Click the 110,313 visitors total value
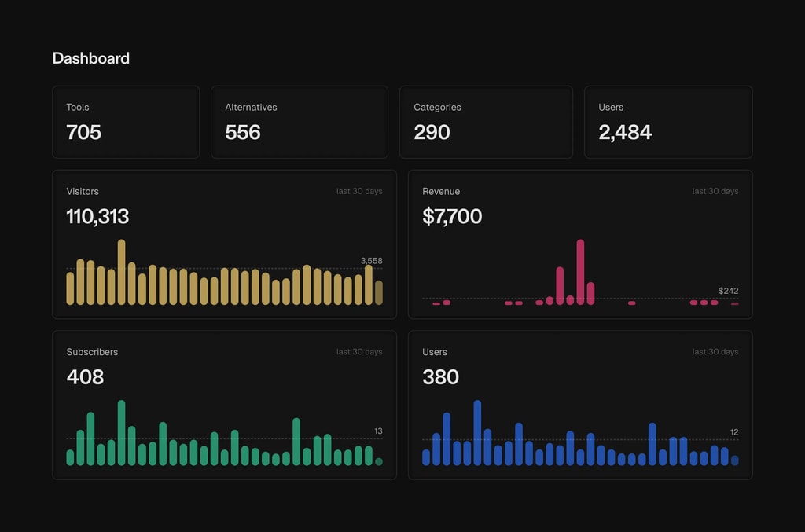805x532 pixels. [97, 217]
